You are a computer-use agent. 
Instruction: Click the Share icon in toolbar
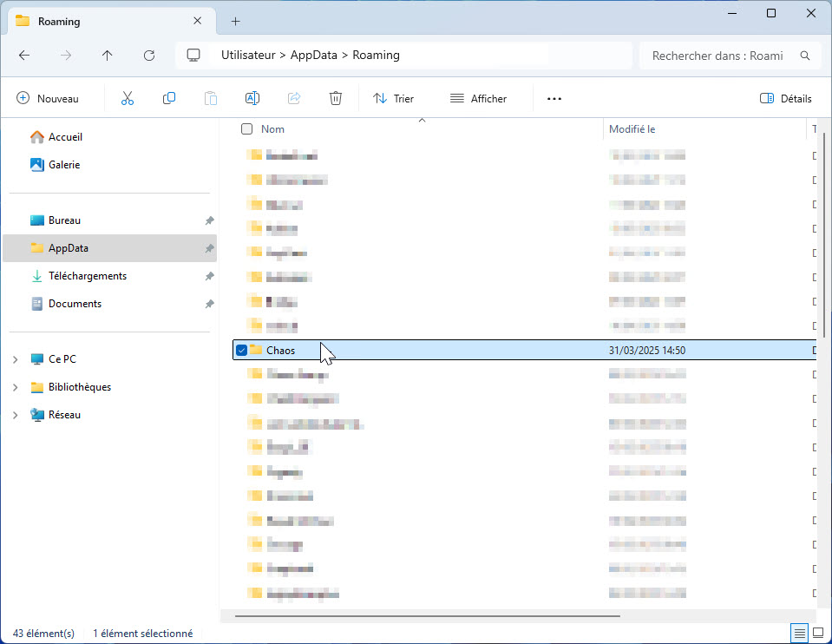click(x=294, y=98)
